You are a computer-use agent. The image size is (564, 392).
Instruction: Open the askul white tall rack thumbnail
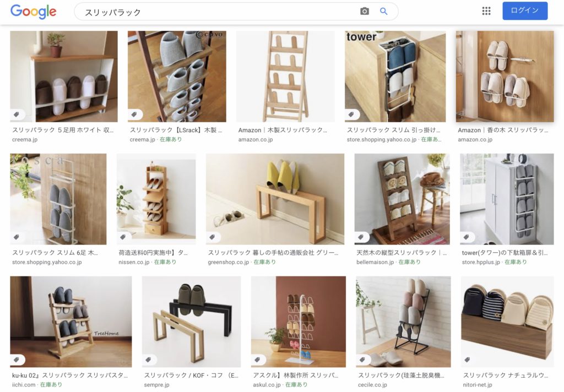pyautogui.click(x=298, y=322)
